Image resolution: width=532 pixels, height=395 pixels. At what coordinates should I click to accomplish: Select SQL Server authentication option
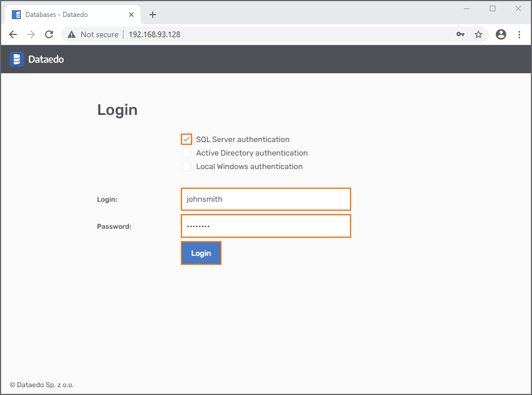pyautogui.click(x=187, y=139)
